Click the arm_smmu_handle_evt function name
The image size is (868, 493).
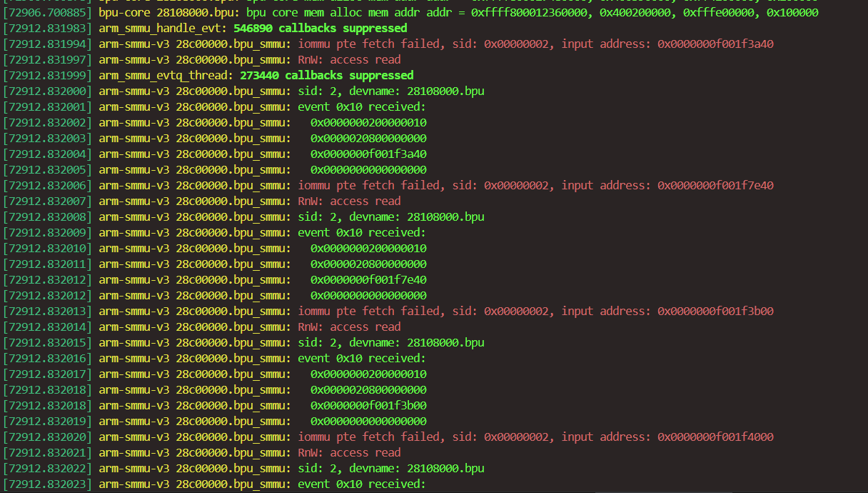(x=163, y=29)
